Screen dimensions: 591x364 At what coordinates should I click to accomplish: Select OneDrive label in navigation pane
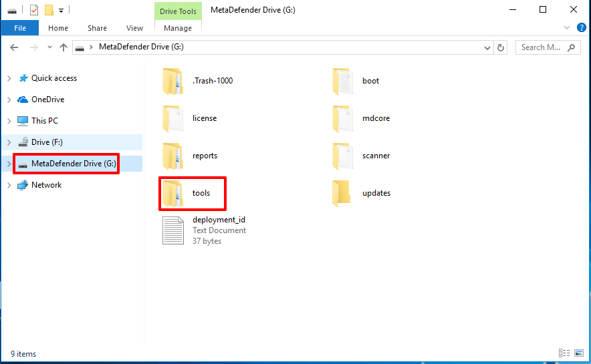(48, 100)
